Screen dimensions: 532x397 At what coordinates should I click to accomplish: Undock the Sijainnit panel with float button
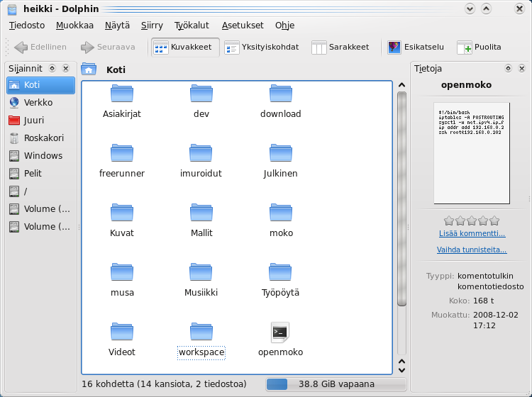click(52, 69)
